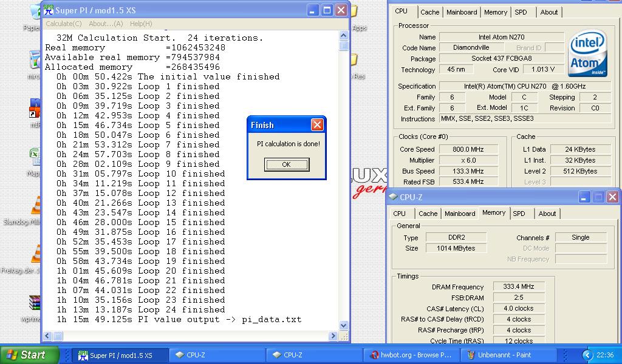Click the Socket 437 FCBGA8 package value
This screenshot has width=622, height=364.
click(x=501, y=58)
